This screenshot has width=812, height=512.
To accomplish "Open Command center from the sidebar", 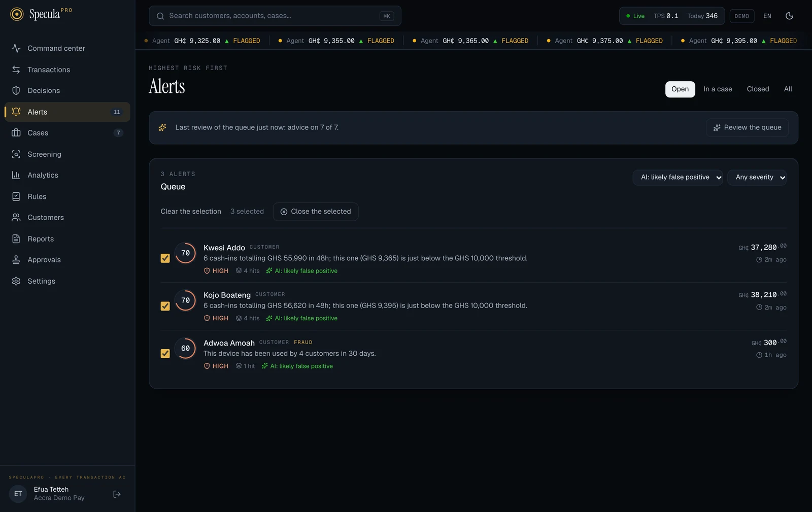I will pyautogui.click(x=67, y=48).
